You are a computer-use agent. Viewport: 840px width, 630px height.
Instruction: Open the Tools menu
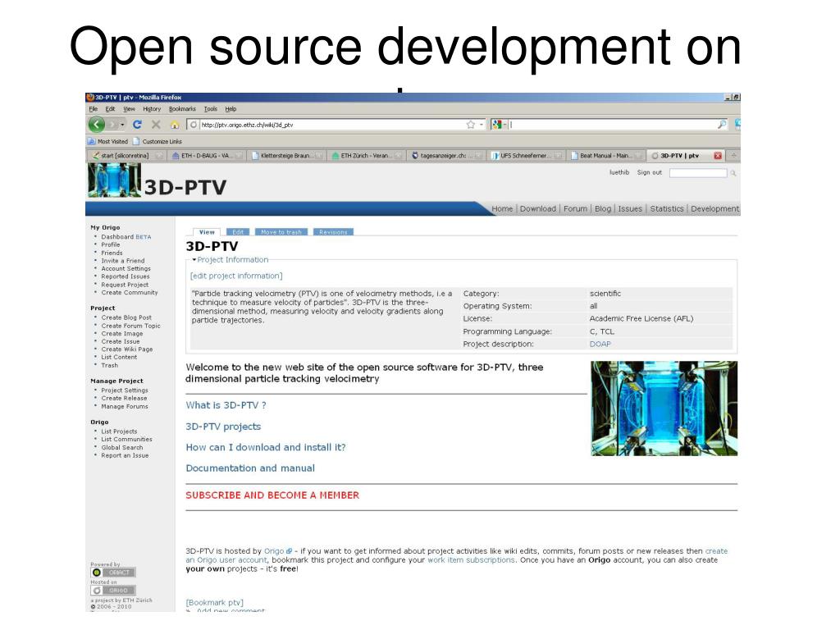coord(211,109)
